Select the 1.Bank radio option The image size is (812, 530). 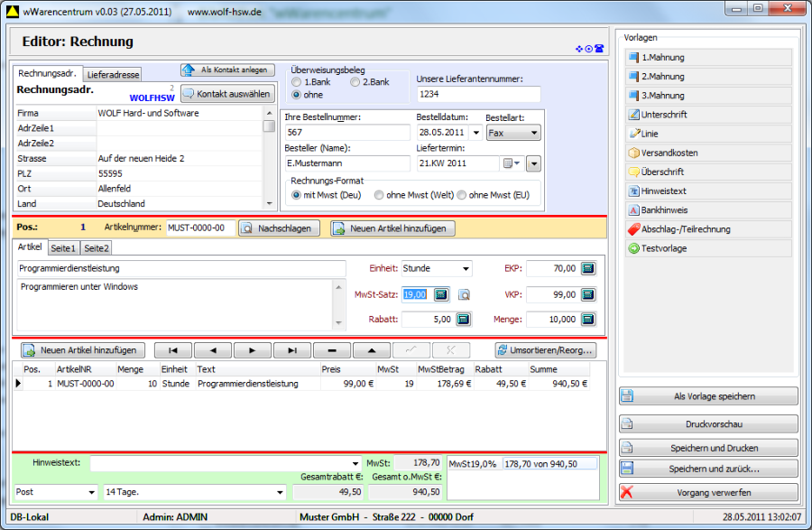pos(297,82)
